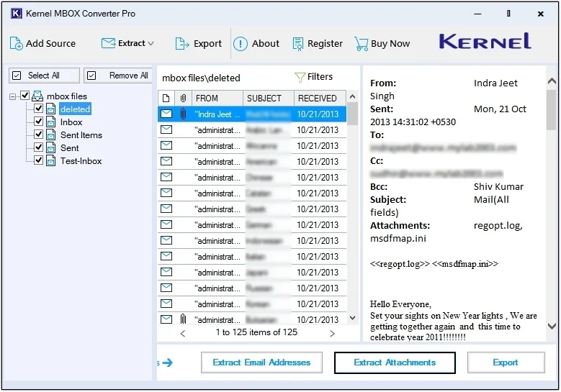The width and height of the screenshot is (561, 392).
Task: Select the Test-Inbox tree item
Action: 81,161
